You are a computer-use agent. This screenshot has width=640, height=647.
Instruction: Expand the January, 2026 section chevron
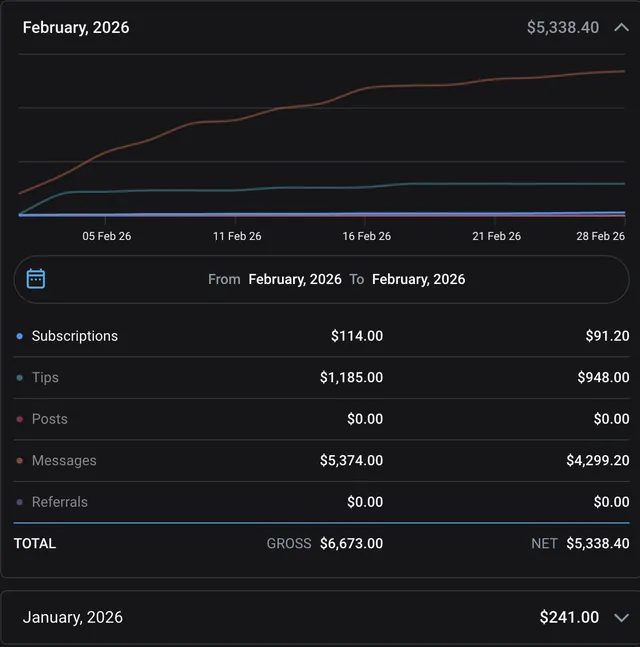[621, 618]
